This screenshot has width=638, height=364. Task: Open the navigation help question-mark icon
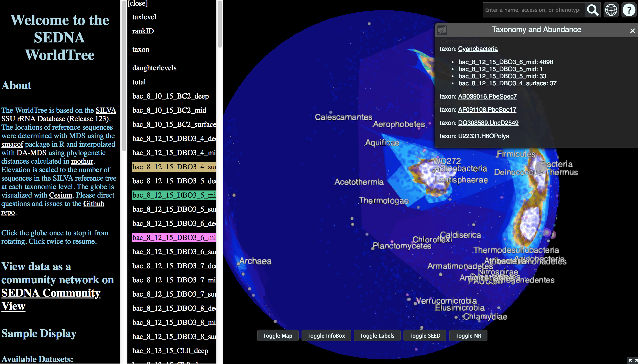[x=629, y=10]
